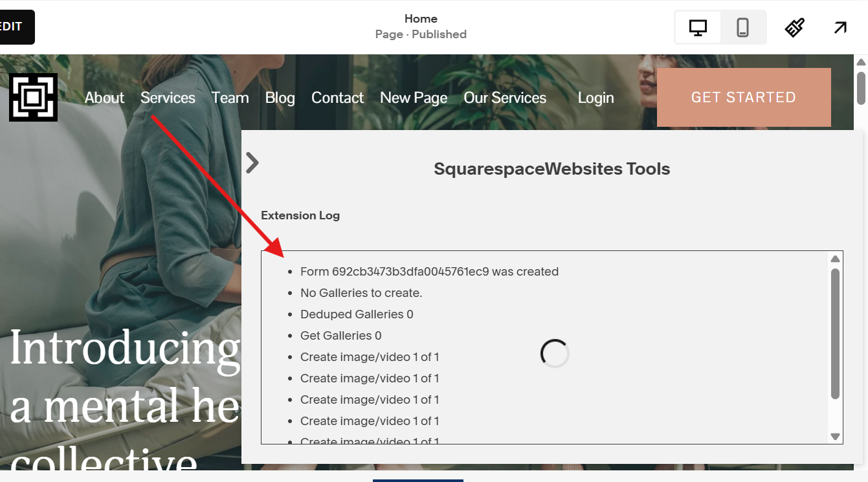This screenshot has width=868, height=482.
Task: Click the Home page title text
Action: tap(421, 18)
